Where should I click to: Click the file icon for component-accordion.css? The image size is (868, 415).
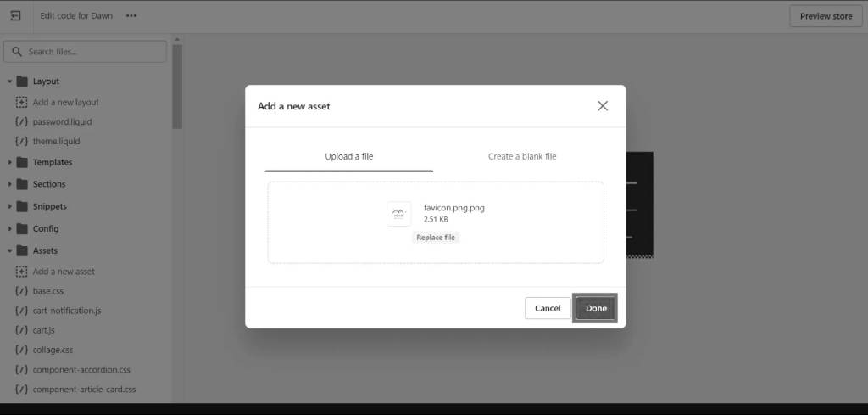pyautogui.click(x=21, y=369)
